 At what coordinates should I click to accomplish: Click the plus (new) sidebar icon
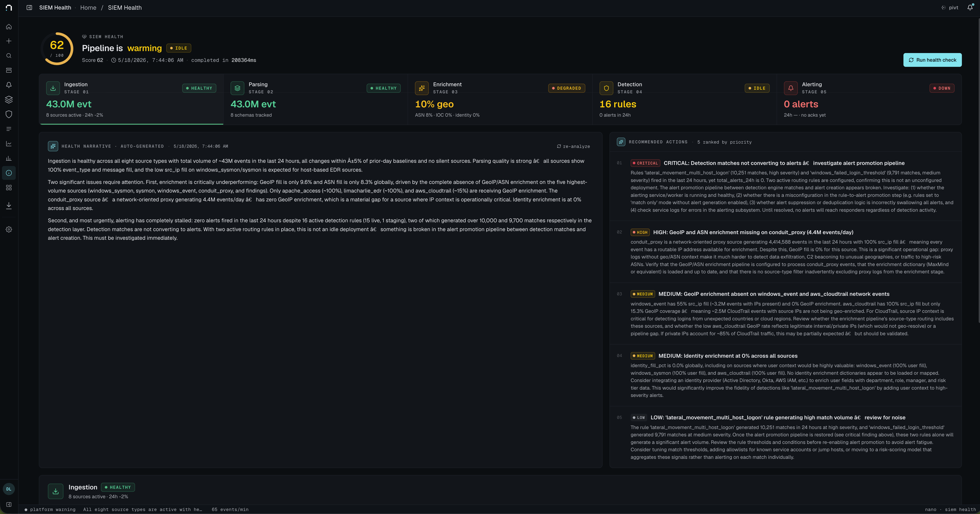[9, 41]
